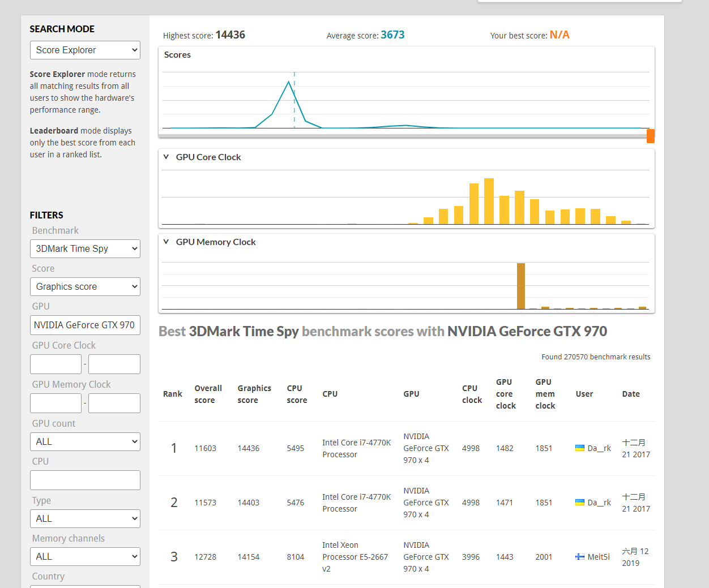The image size is (709, 588).
Task: Open the Graphics score dropdown
Action: pos(85,286)
